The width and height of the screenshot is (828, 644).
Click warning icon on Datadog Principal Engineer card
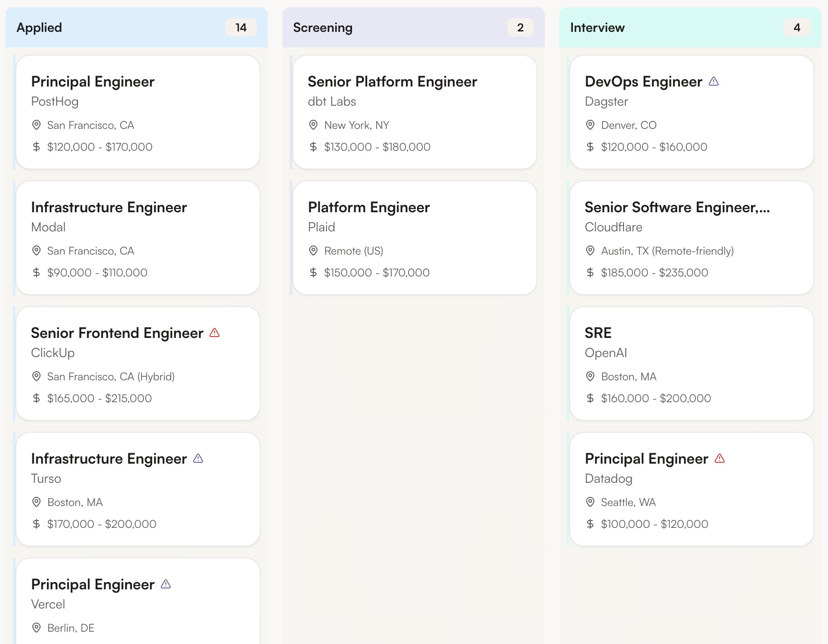tap(720, 459)
